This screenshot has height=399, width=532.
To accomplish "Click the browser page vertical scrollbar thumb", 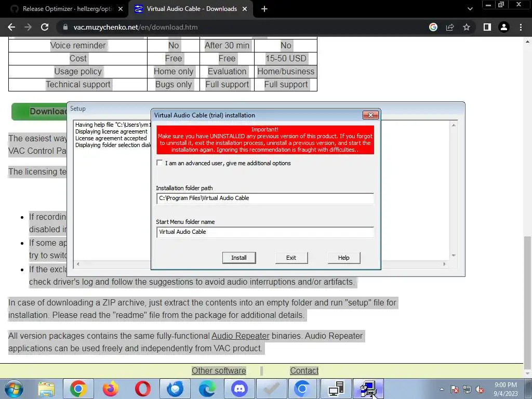I will pyautogui.click(x=528, y=302).
